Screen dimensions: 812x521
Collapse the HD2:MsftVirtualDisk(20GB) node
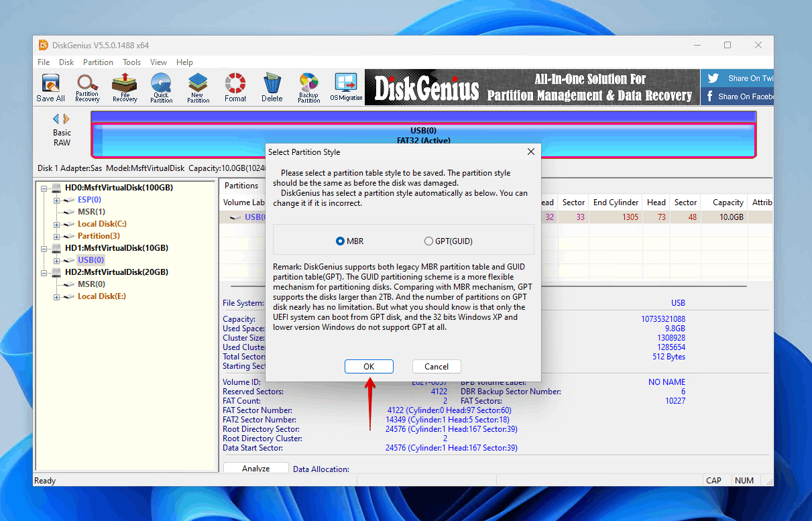point(45,272)
